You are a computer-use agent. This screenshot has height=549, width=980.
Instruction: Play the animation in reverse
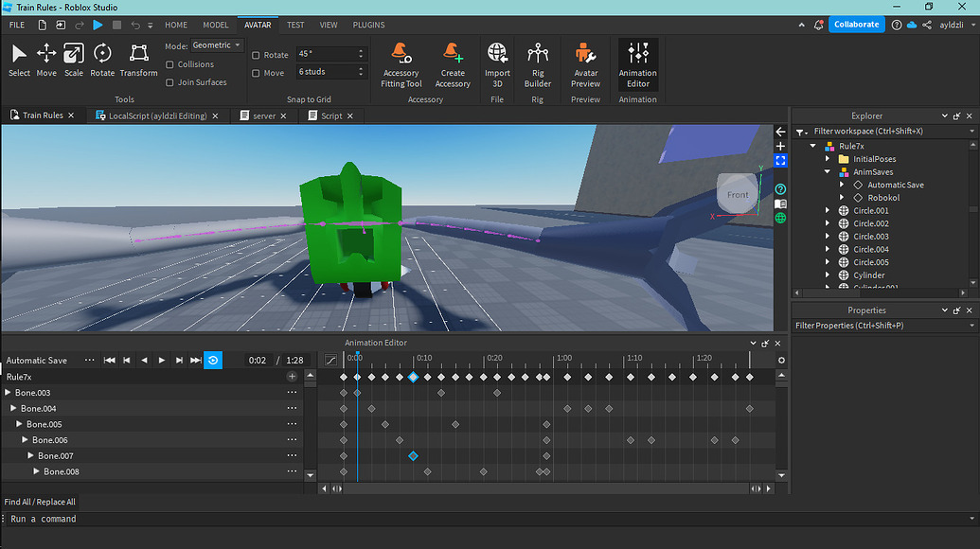pos(144,361)
